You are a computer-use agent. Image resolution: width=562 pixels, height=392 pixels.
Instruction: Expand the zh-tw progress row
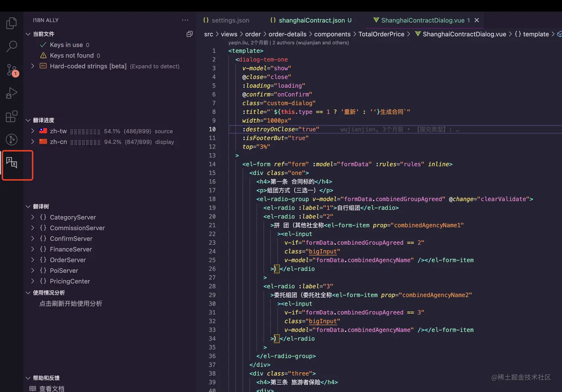point(33,131)
